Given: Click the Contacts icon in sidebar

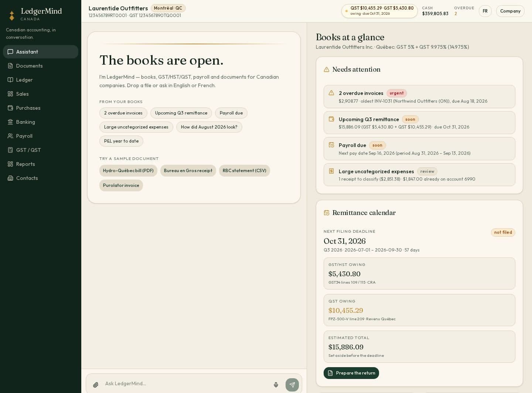Looking at the screenshot, I should [10, 178].
